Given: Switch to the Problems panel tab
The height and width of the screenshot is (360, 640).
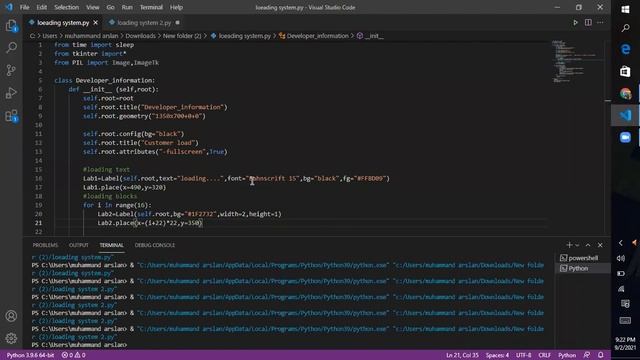Looking at the screenshot, I should 45,245.
